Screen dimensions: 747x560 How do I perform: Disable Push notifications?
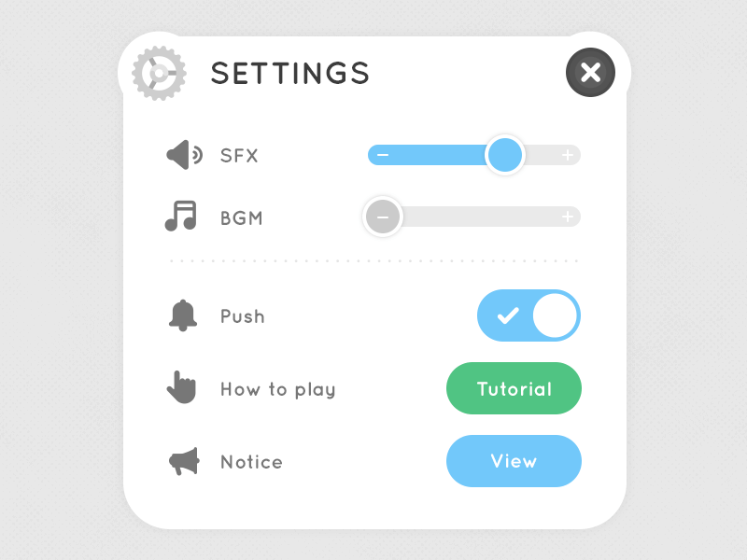pos(529,315)
